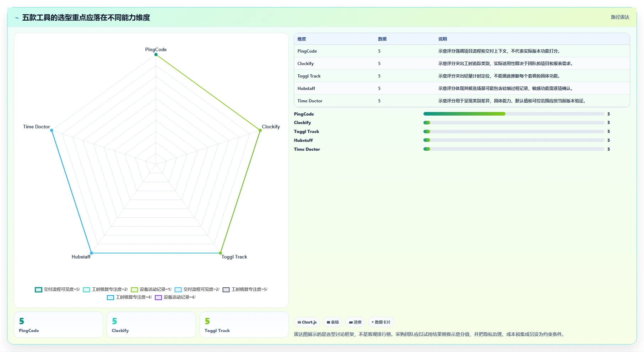Click the title 五款工具的选型重点应落在不同能力维度

pyautogui.click(x=86, y=17)
